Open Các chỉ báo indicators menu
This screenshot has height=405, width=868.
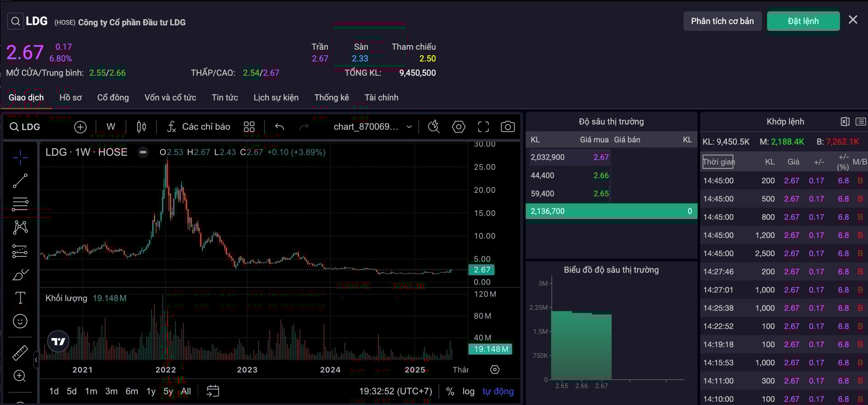(x=198, y=127)
